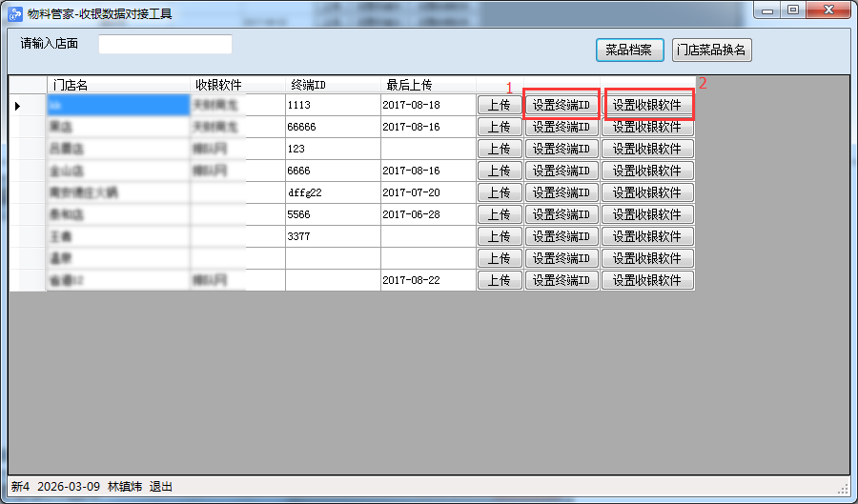Click the app icon in the title bar
Viewport: 858px width, 504px height.
[x=15, y=13]
